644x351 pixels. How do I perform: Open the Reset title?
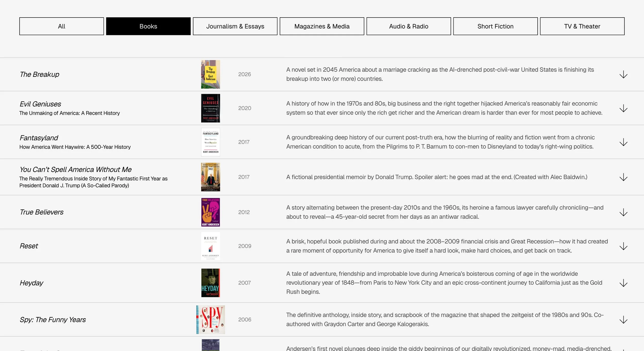tap(29, 246)
